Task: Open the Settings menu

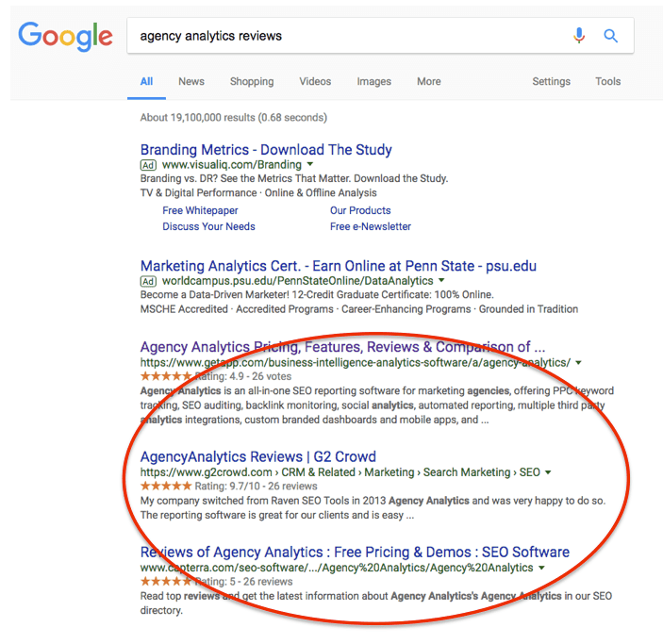Action: [x=551, y=81]
